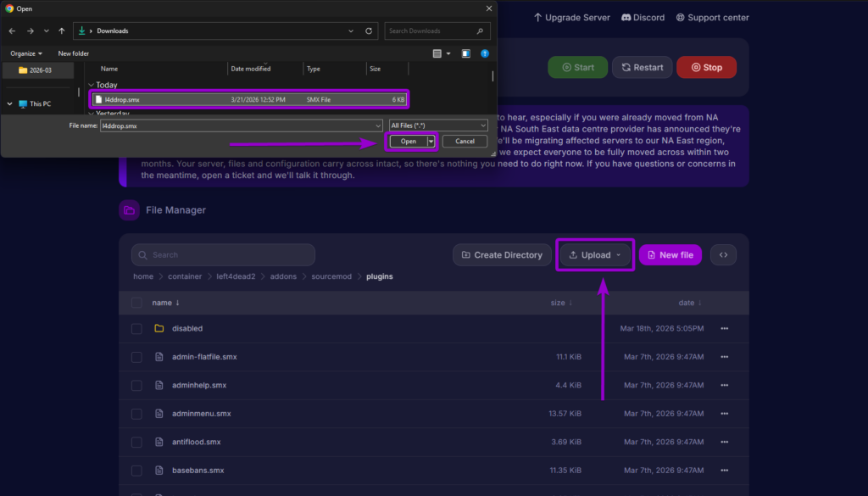868x496 pixels.
Task: Click the help icon in the Open dialog toolbar
Action: tap(484, 53)
